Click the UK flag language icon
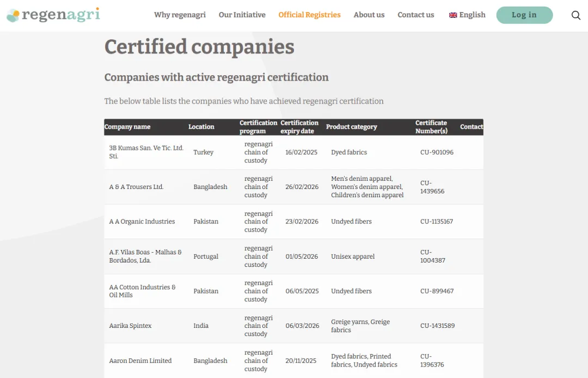The height and width of the screenshot is (378, 588). 453,15
